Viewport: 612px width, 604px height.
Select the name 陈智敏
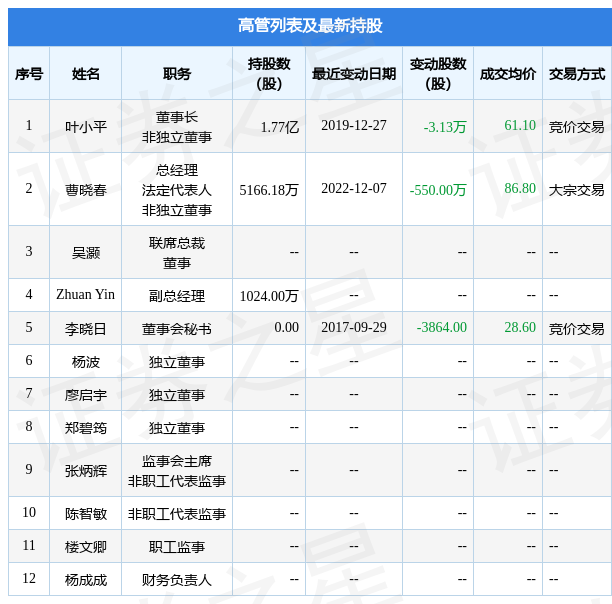85,514
